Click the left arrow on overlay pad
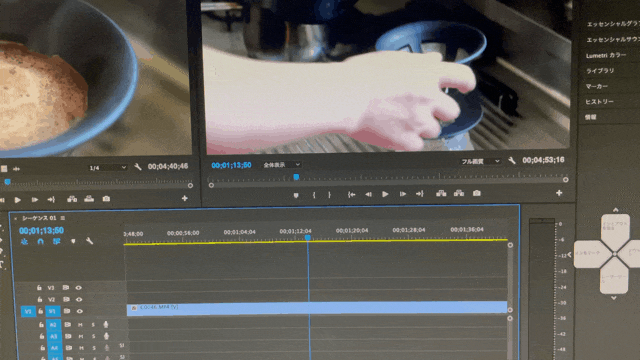640x360 pixels. coord(570,255)
